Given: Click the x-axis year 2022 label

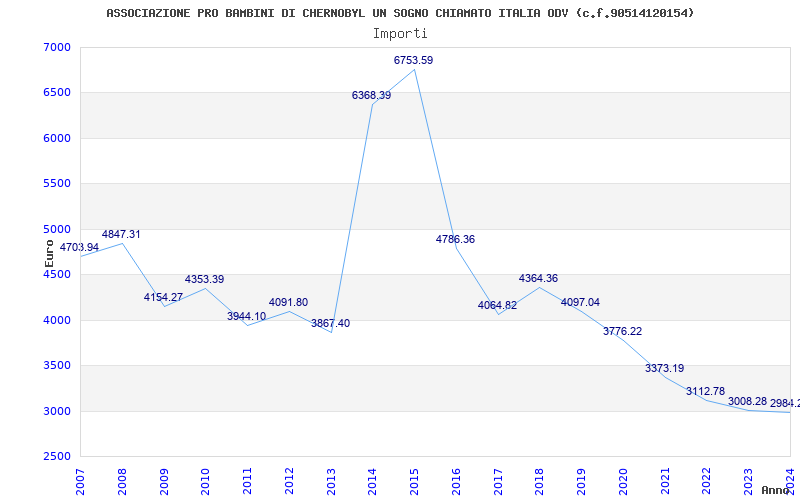Looking at the screenshot, I should (x=707, y=481).
